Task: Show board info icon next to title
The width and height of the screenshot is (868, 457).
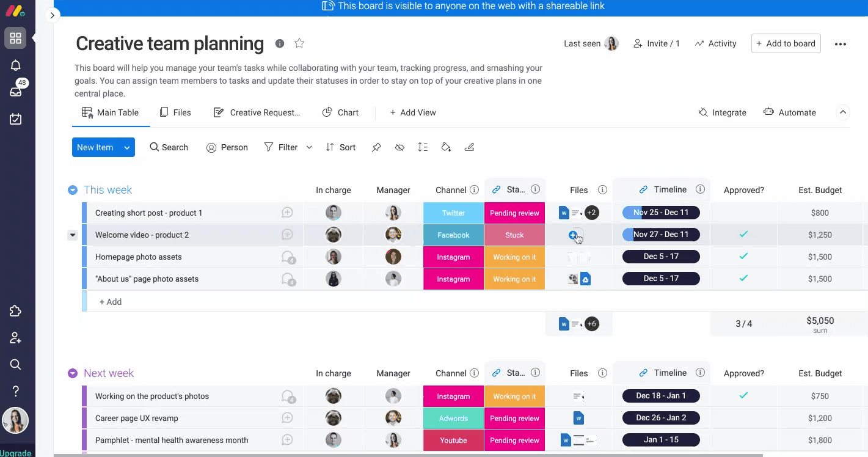Action: click(x=280, y=43)
